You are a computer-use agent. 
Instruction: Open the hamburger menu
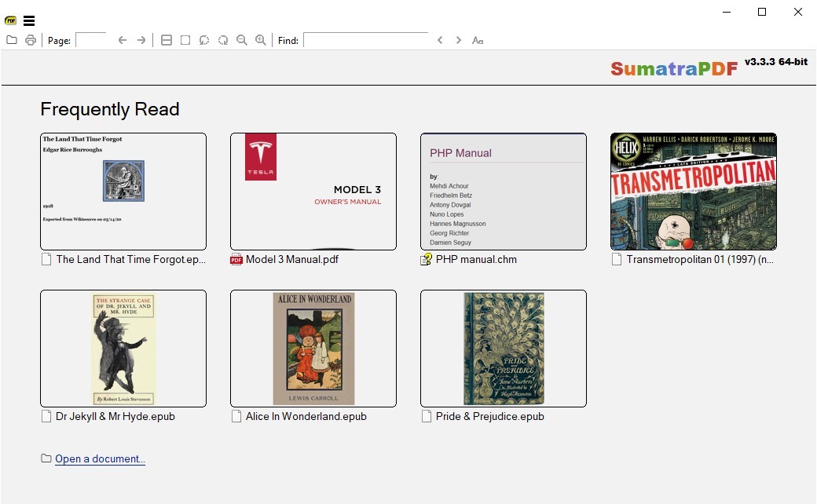click(x=29, y=21)
